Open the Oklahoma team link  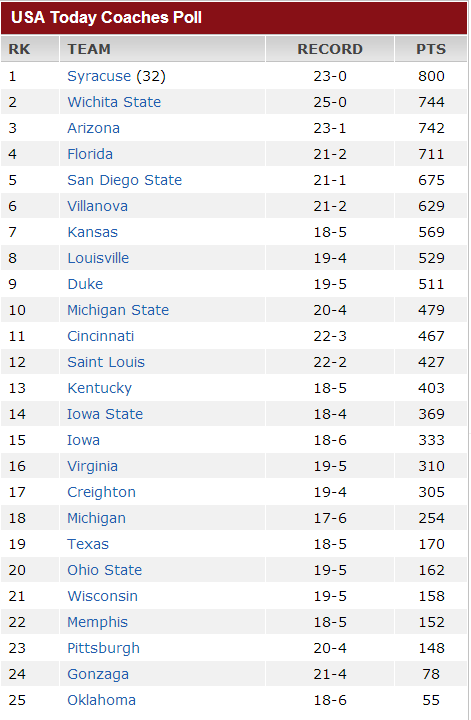click(x=101, y=700)
